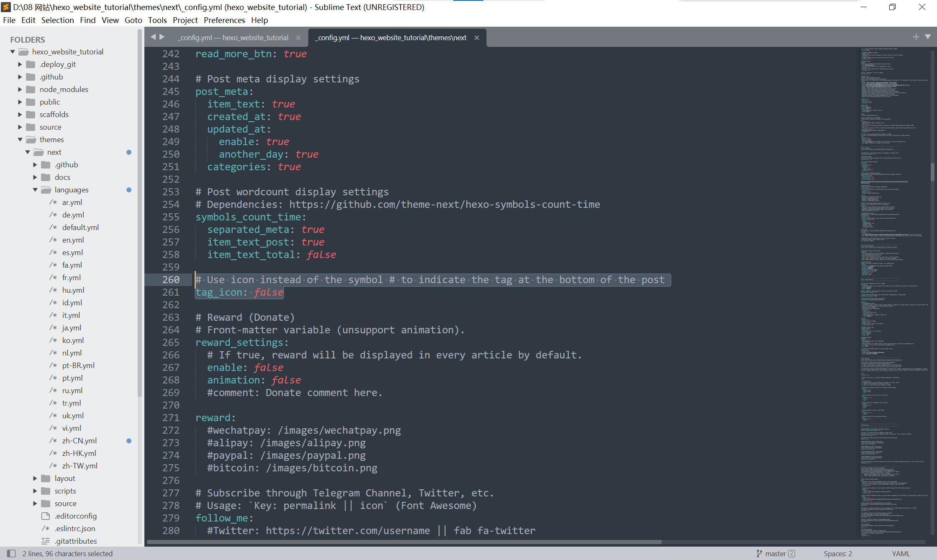Open the Goto menu
The height and width of the screenshot is (560, 937).
click(x=133, y=20)
